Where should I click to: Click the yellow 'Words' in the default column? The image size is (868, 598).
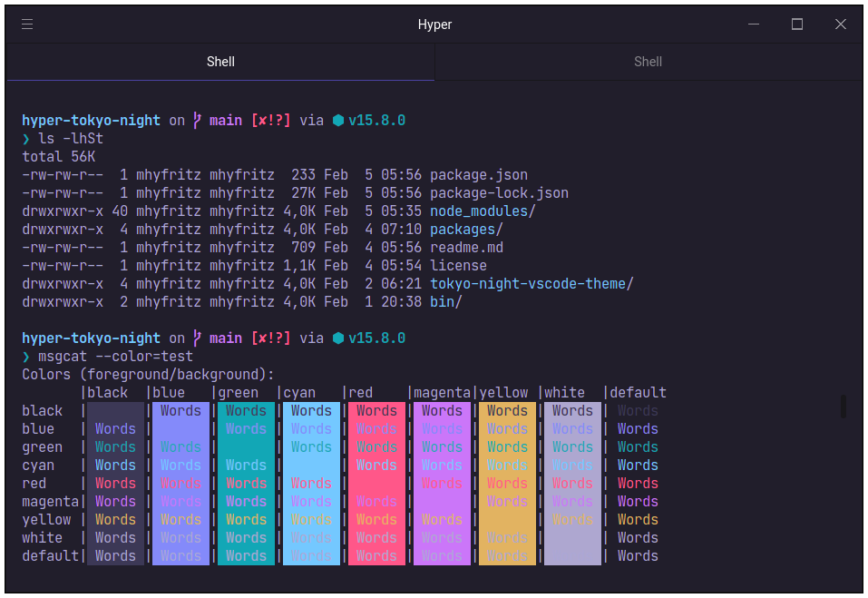[x=638, y=520]
